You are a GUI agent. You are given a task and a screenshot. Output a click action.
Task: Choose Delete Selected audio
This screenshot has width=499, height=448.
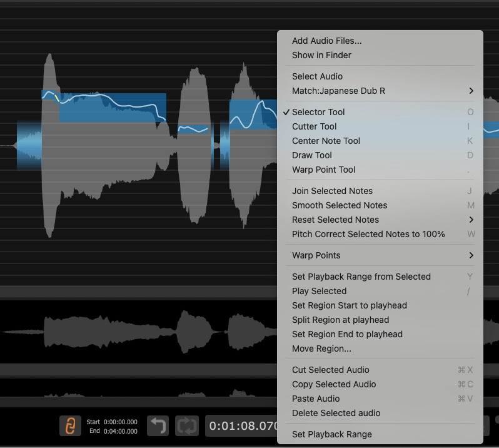tap(336, 413)
